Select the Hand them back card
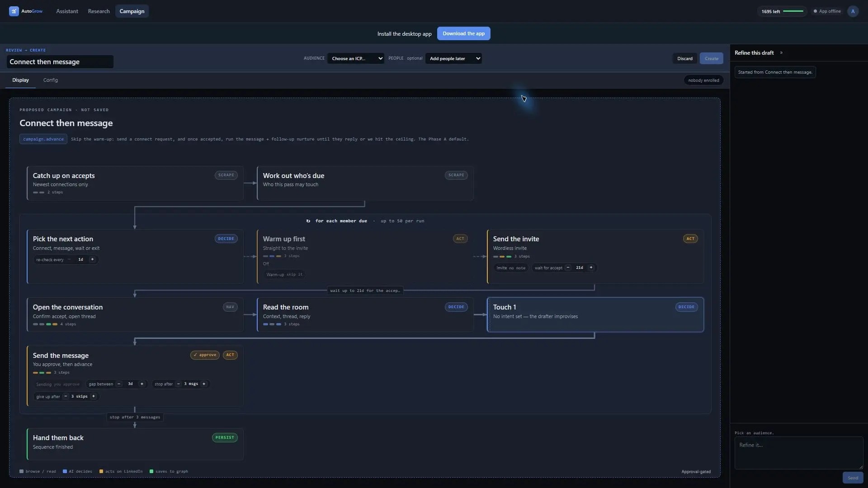This screenshot has width=868, height=488. (135, 444)
